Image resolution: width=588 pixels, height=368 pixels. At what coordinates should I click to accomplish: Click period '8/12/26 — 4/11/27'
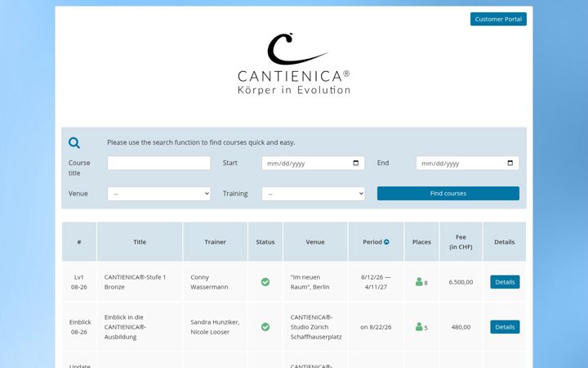point(376,282)
